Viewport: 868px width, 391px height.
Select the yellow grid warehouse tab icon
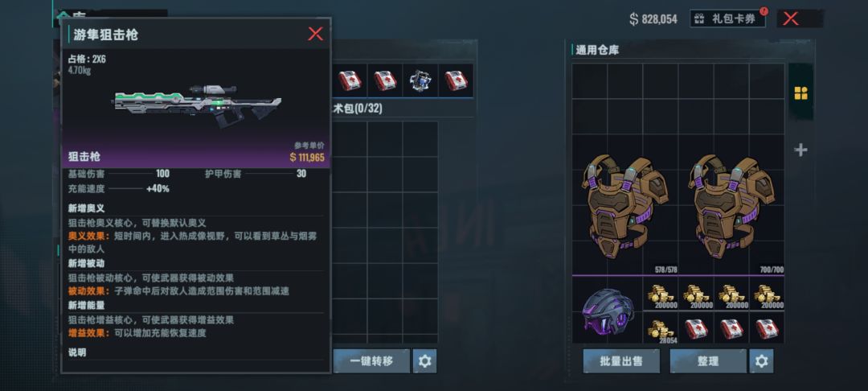[800, 93]
